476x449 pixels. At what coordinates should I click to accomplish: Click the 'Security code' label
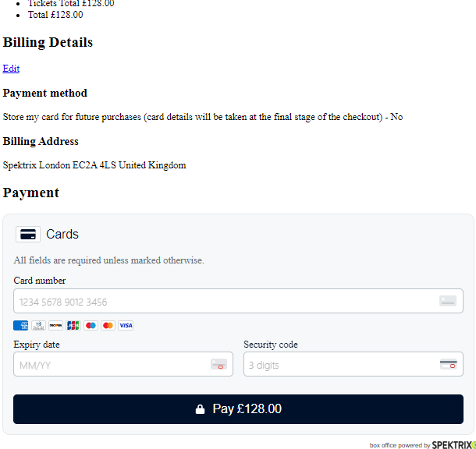pyautogui.click(x=271, y=345)
